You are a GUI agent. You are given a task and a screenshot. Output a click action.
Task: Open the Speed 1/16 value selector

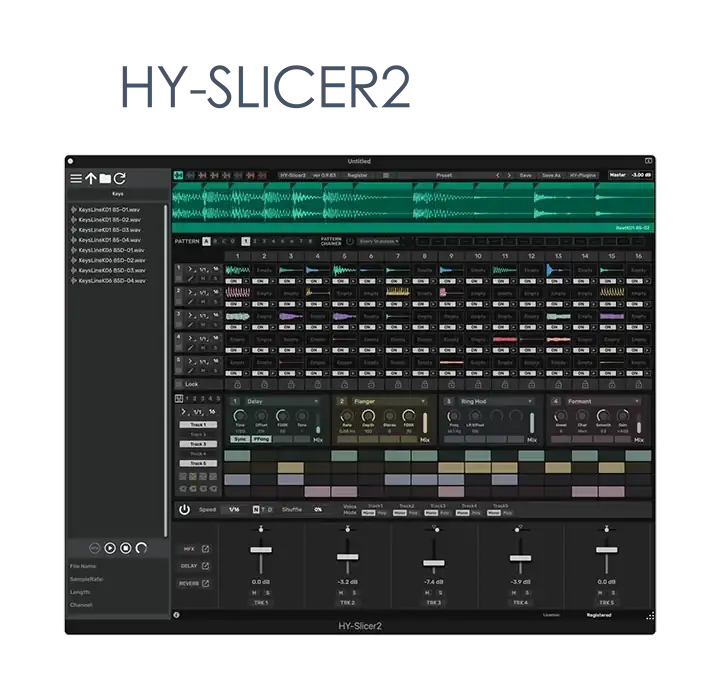234,509
